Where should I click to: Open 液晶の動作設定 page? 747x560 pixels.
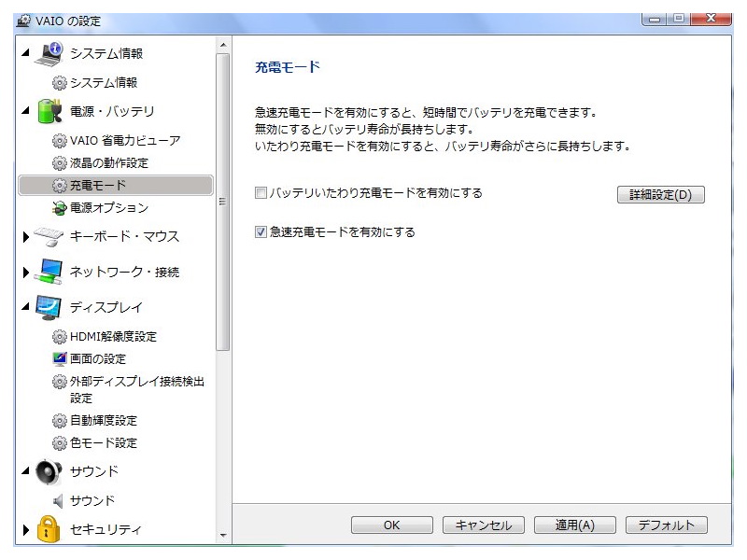pos(109,163)
